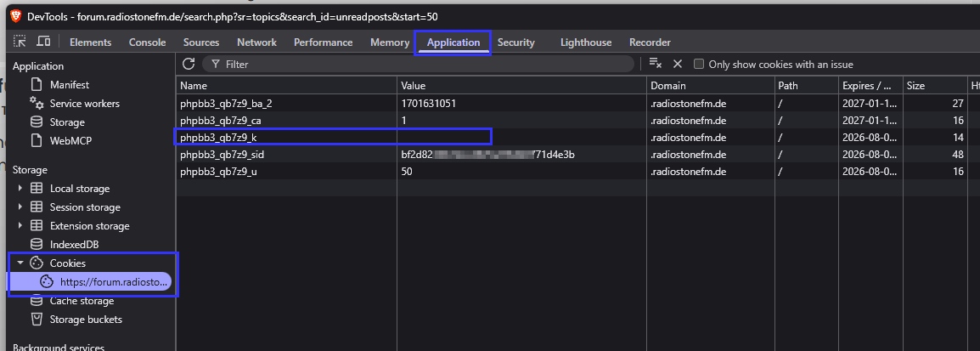This screenshot has height=351, width=980.
Task: Select WebMCP in the sidebar
Action: click(x=70, y=141)
